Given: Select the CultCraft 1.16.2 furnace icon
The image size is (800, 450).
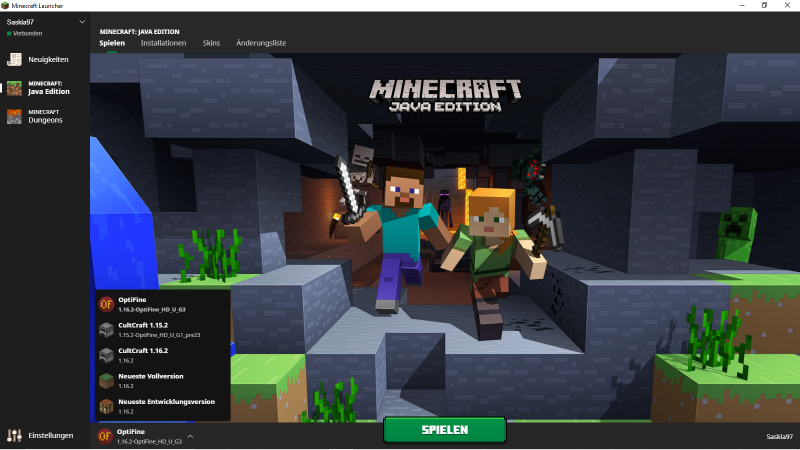Looking at the screenshot, I should pyautogui.click(x=105, y=354).
